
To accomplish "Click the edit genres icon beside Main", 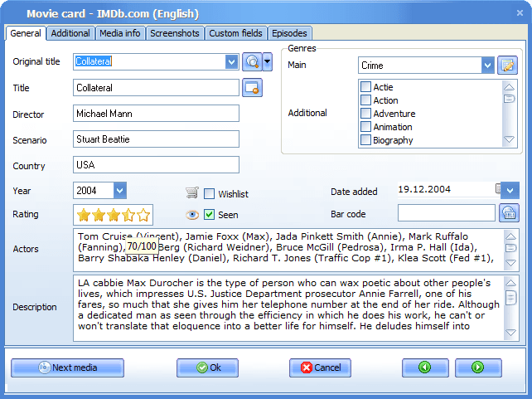I will (x=507, y=66).
